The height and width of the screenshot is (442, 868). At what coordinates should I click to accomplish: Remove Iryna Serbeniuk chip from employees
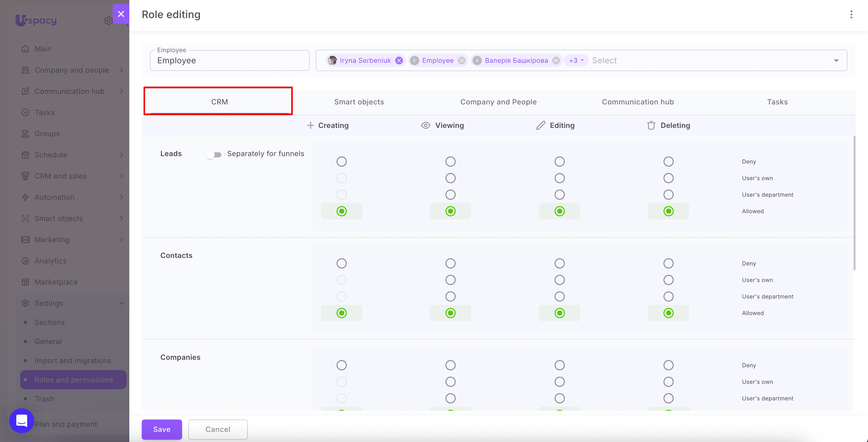pos(399,60)
